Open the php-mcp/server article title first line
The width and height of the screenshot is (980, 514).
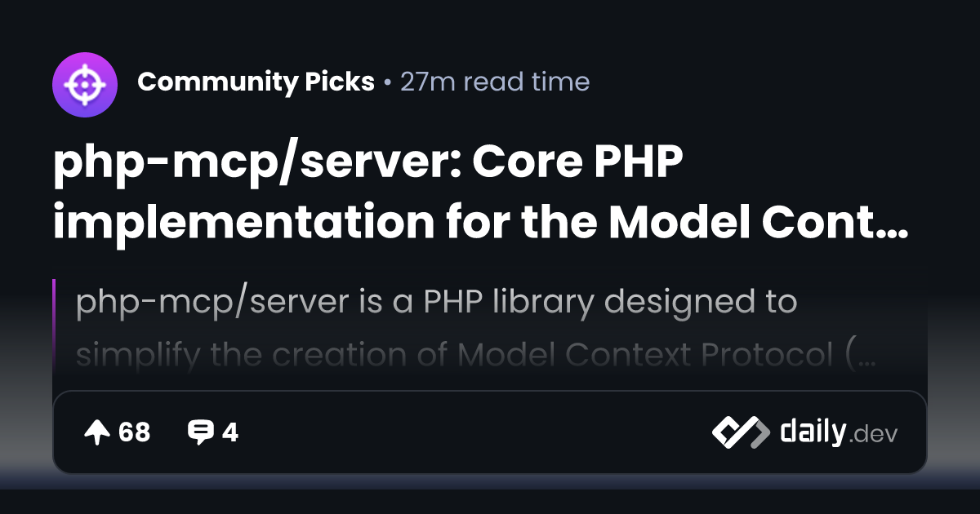click(x=367, y=166)
